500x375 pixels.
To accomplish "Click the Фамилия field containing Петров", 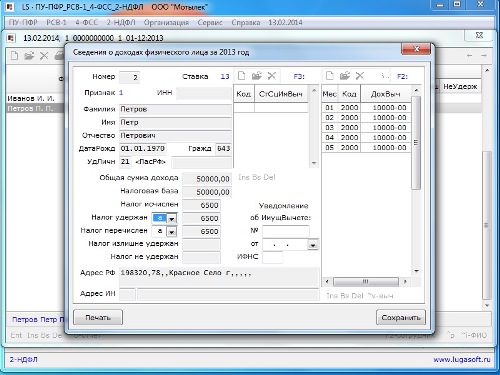I will point(175,109).
